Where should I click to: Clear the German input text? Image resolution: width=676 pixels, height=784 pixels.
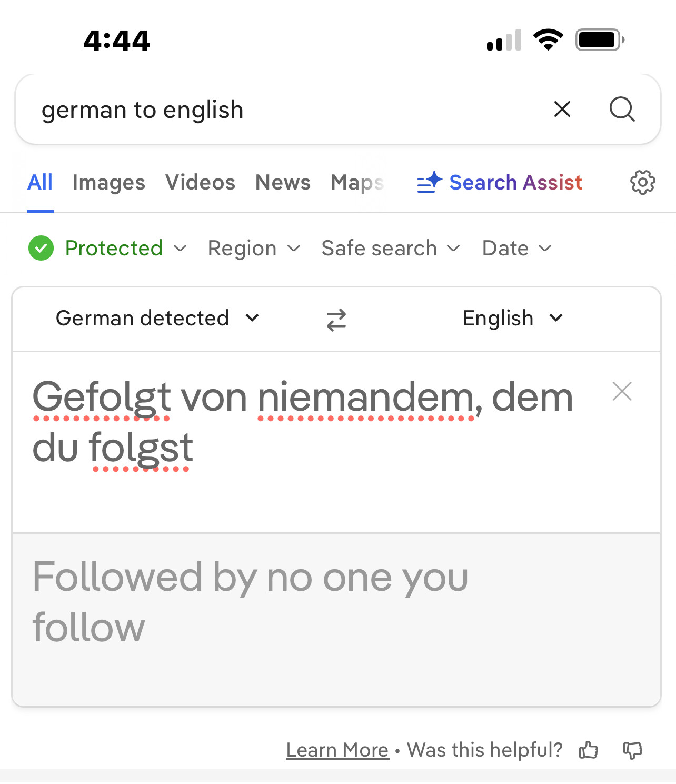click(x=622, y=392)
